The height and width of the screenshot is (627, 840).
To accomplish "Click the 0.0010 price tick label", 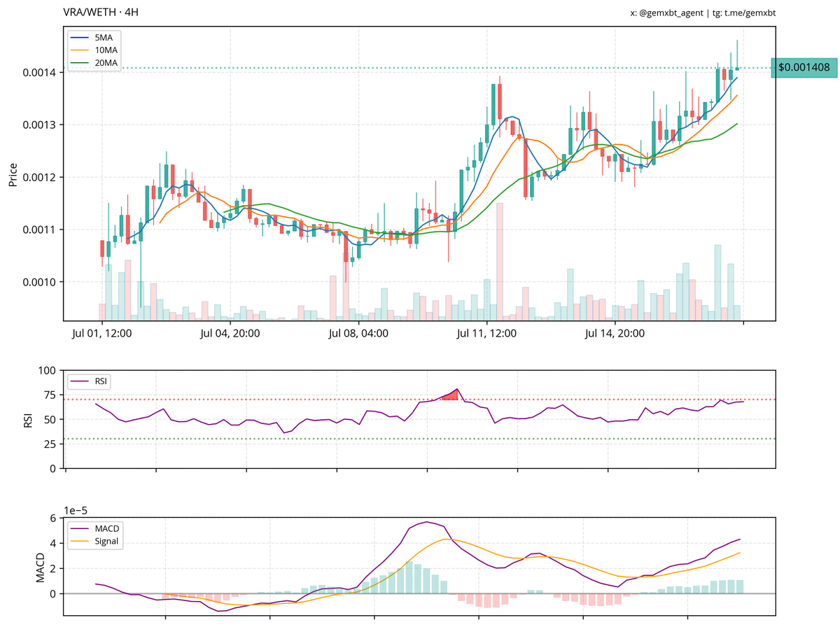I will point(38,282).
